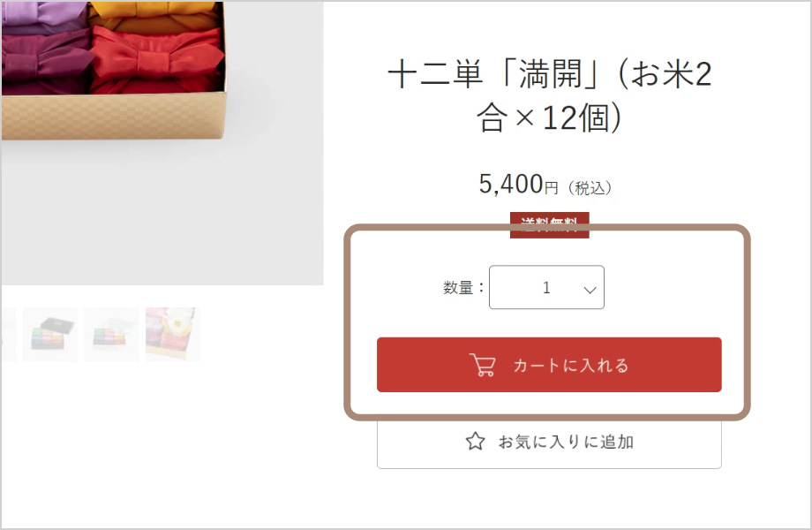The height and width of the screenshot is (530, 812).
Task: Open the 数量 quantity dropdown
Action: 546,287
